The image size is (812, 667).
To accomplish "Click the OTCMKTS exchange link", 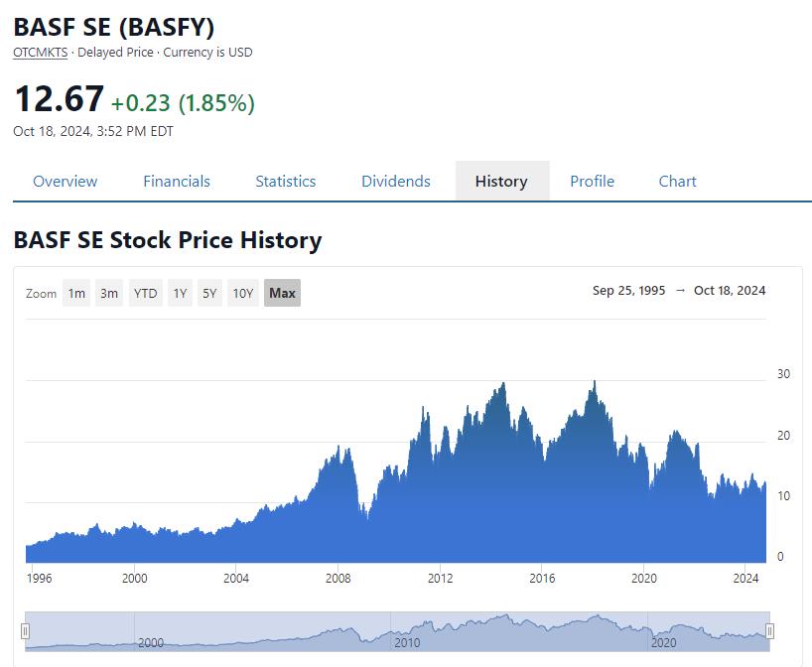I will (x=41, y=52).
